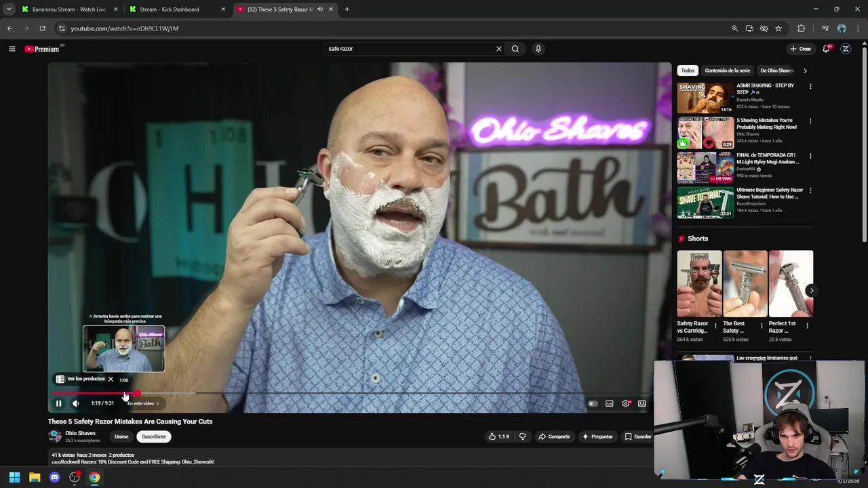Go back to the previous page
The width and height of the screenshot is (868, 488).
(9, 28)
